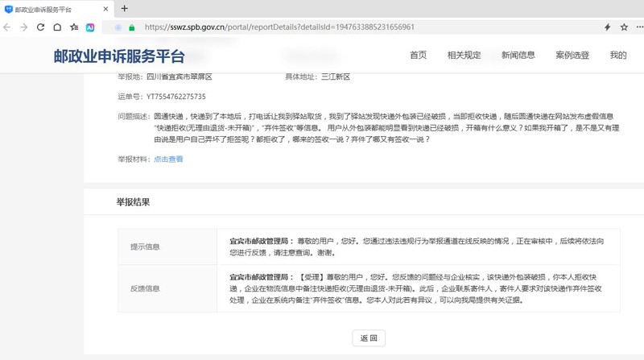Click the 邮政业申诉服务平台 site logo title
Screen dimensions: 644x360
[x=119, y=56]
